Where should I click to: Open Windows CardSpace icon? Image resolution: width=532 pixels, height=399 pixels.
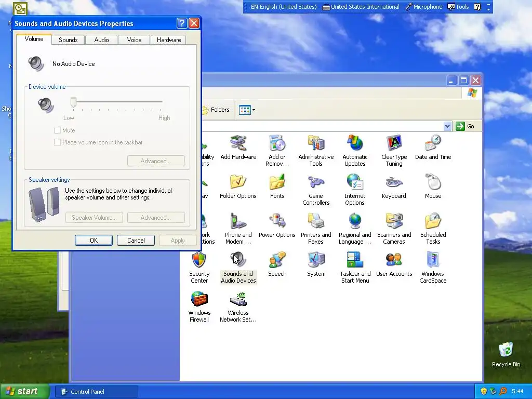[433, 268]
